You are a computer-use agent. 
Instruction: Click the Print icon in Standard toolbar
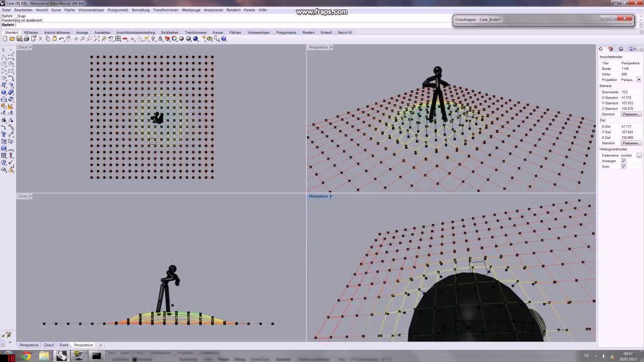click(x=26, y=39)
